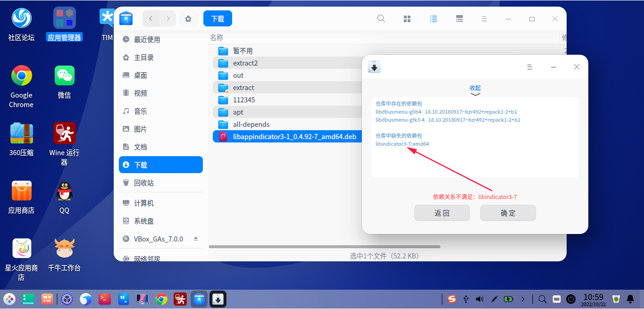Click the libindicator3-7 missing dependency link
Viewport: 644px width, 309px height.
401,144
